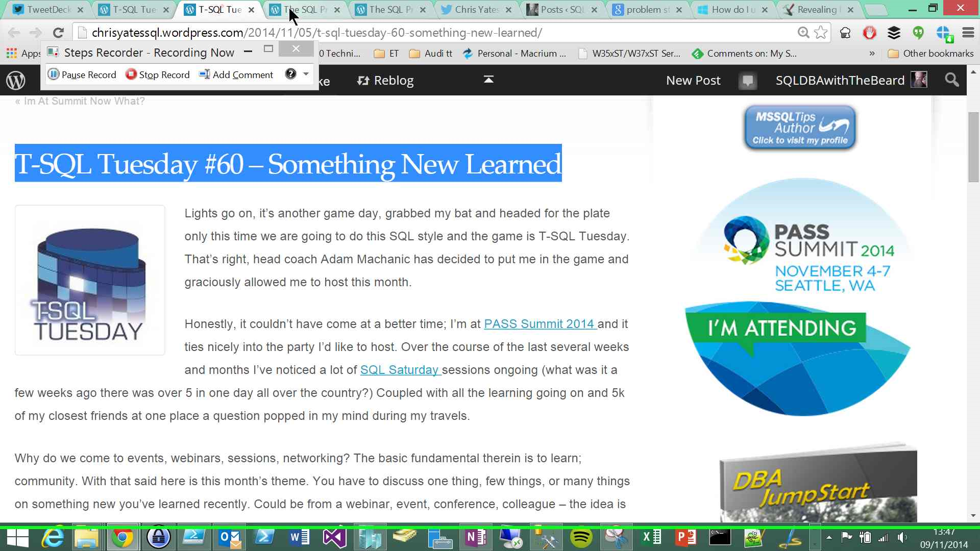Click Pause Record in Steps Recorder
980x551 pixels.
point(82,74)
